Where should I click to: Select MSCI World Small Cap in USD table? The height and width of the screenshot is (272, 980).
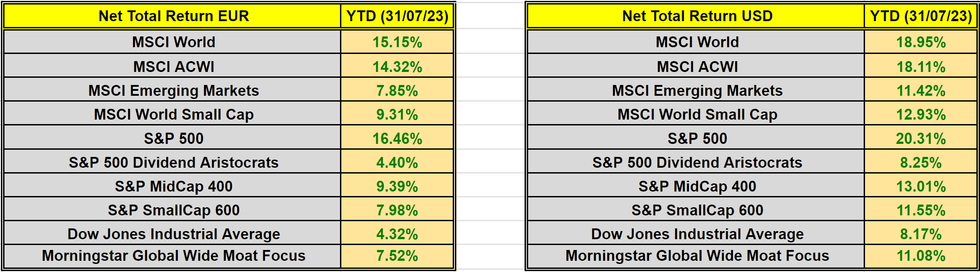[697, 114]
